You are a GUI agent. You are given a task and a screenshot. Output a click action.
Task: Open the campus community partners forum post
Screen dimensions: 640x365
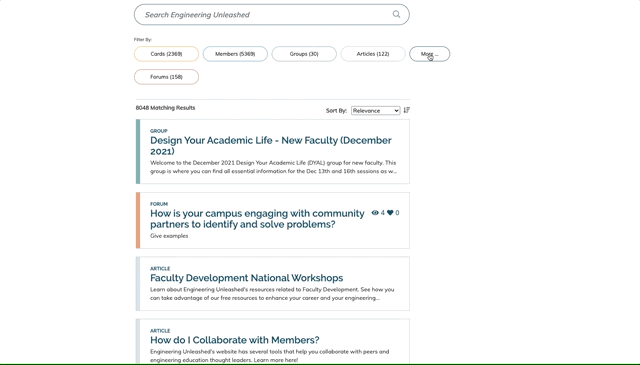257,219
